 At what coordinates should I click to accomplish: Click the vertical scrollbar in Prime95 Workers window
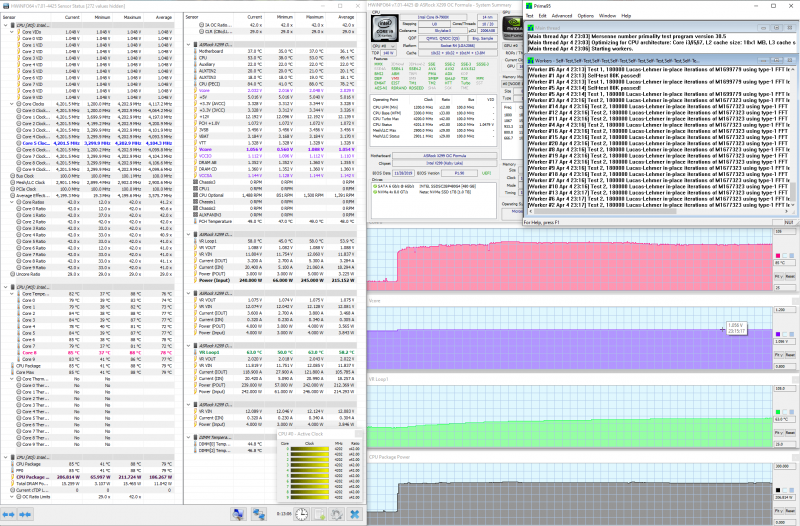(x=792, y=136)
